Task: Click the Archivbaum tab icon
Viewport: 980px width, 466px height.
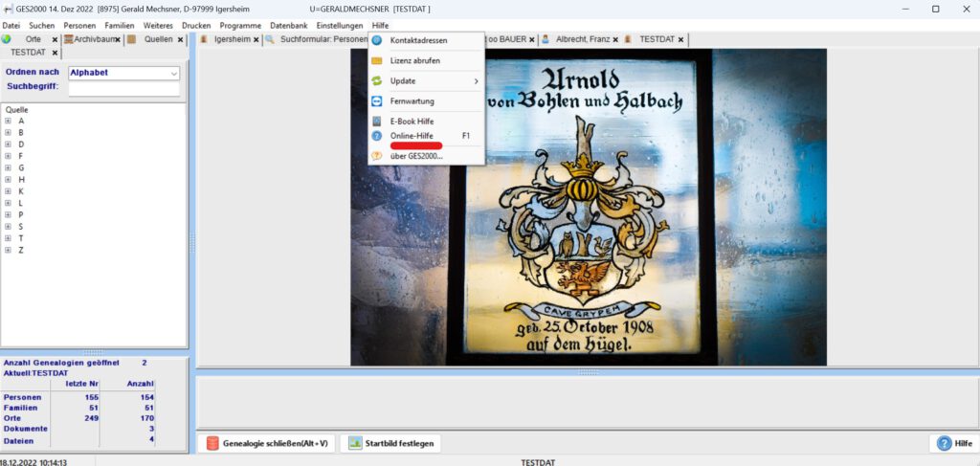Action: (69, 38)
